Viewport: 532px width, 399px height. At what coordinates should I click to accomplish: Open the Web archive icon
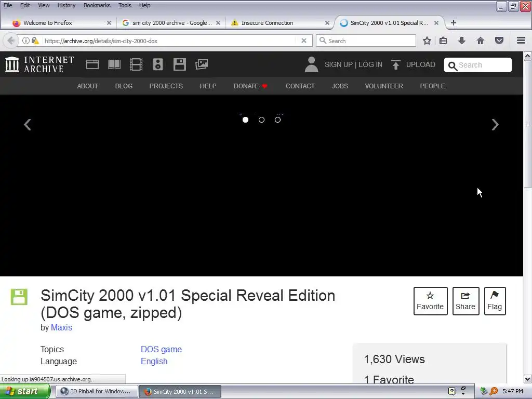pos(92,64)
